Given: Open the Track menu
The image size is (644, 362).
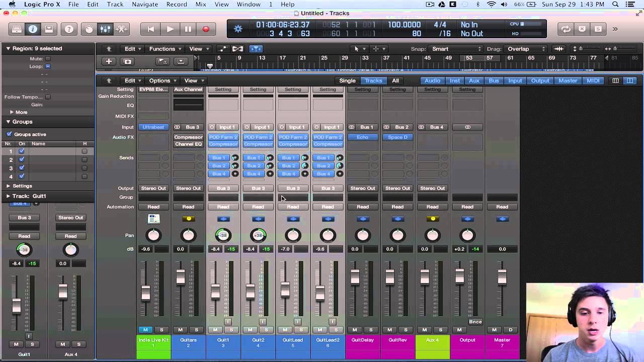Looking at the screenshot, I should 115,5.
